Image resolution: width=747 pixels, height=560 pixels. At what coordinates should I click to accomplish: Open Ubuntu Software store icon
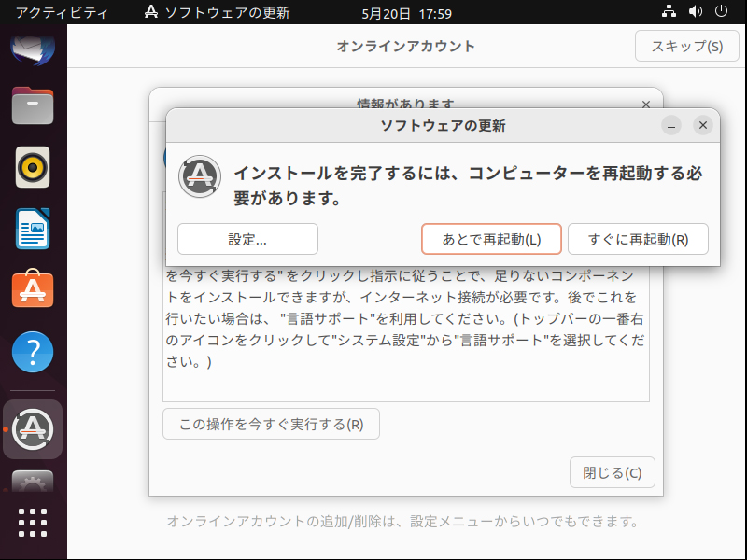(33, 288)
